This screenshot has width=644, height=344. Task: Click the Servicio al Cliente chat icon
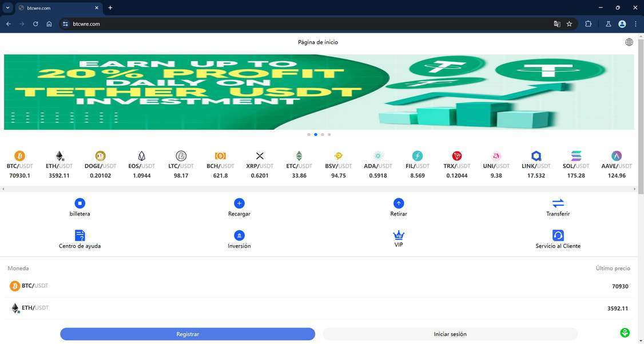[558, 235]
